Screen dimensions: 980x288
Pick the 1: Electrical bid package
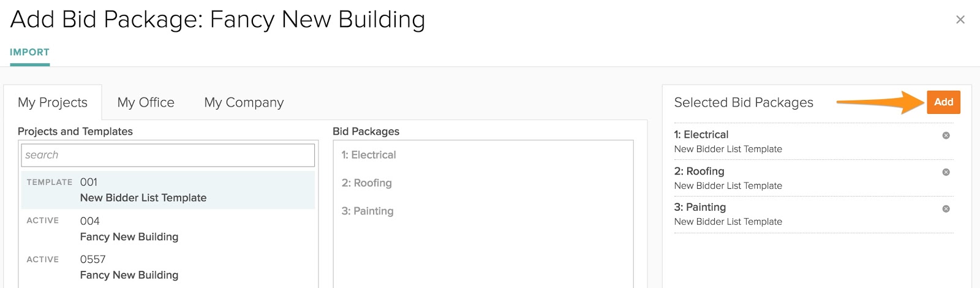(369, 155)
